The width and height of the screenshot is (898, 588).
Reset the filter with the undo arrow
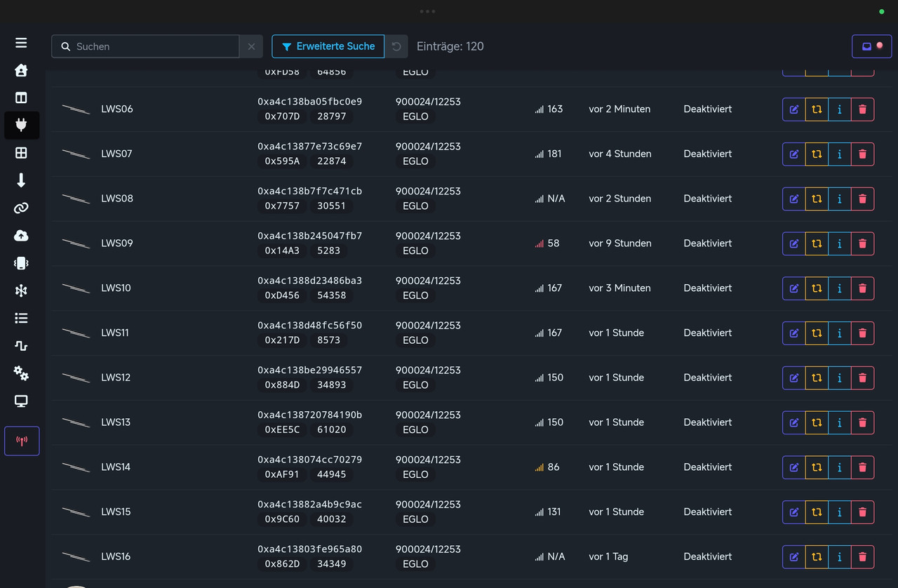pyautogui.click(x=396, y=46)
